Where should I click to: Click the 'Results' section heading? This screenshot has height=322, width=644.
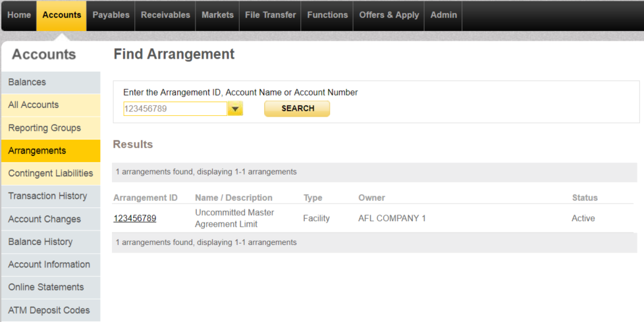132,145
